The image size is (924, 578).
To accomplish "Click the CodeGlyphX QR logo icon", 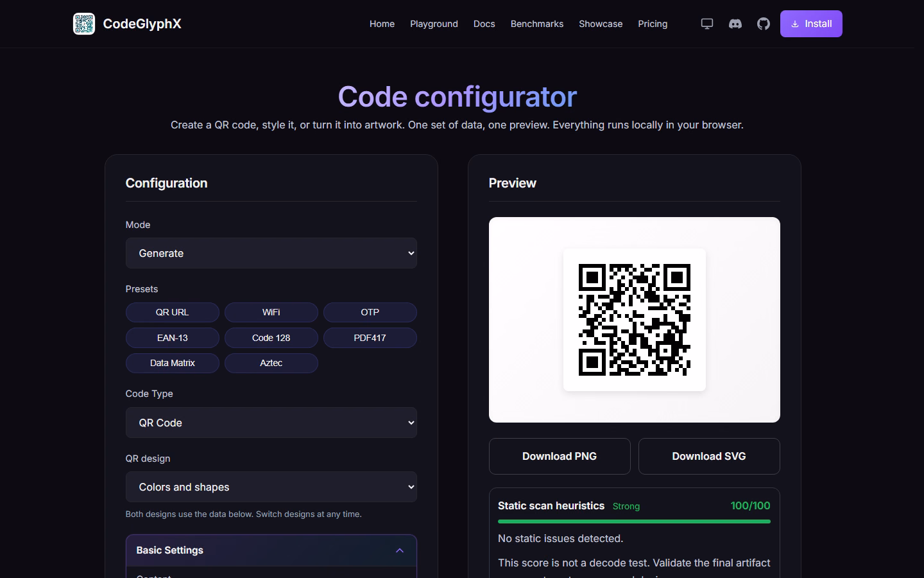I will pos(84,24).
